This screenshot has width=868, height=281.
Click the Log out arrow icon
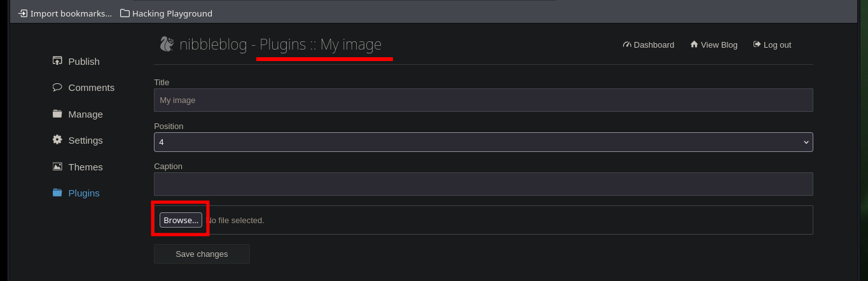click(x=757, y=45)
